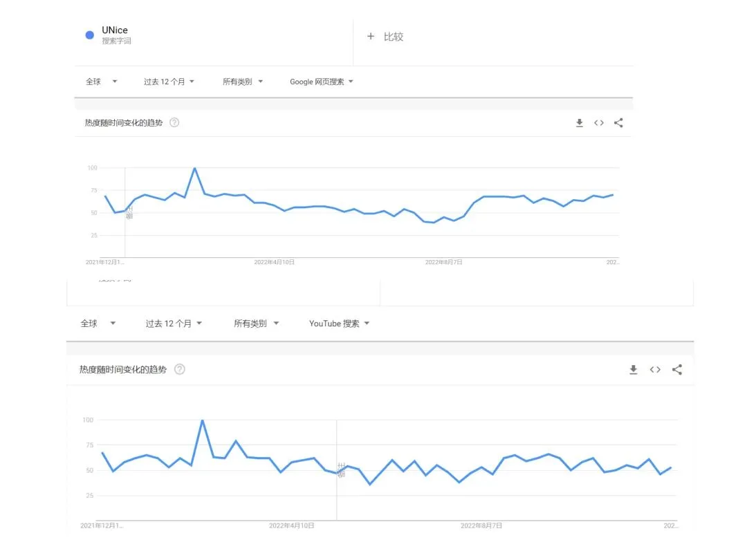Expand the Google 网页搜索 dropdown
The image size is (747, 560).
pos(322,82)
